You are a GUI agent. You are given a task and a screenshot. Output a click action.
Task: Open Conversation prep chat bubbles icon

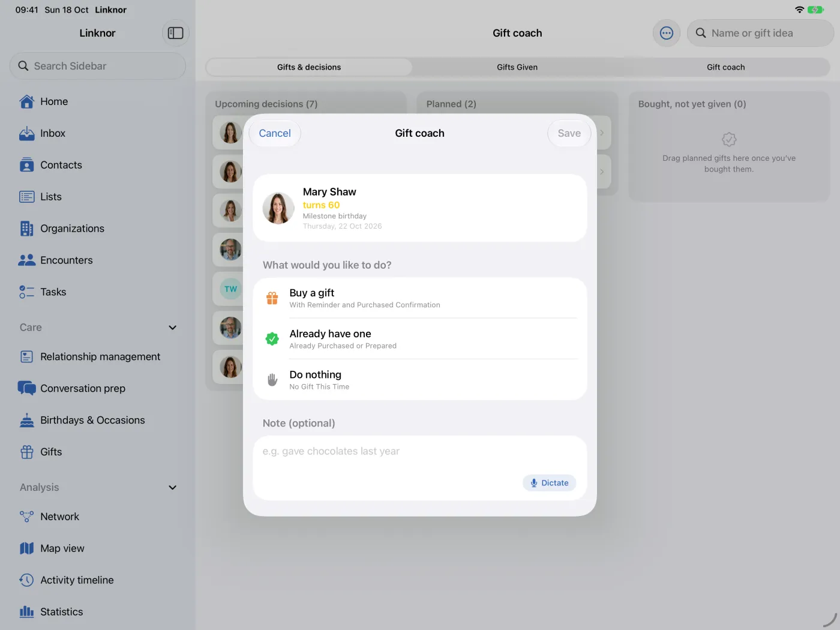point(27,388)
